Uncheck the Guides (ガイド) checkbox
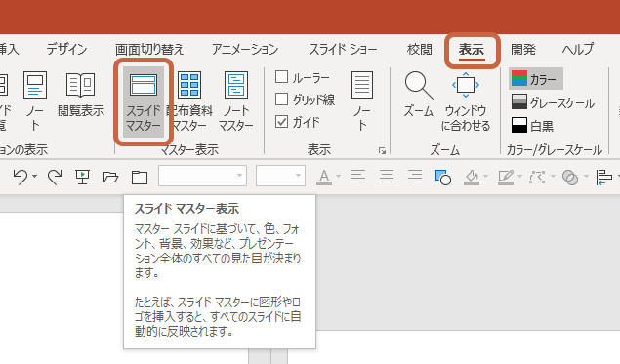The image size is (620, 364). pos(281,122)
